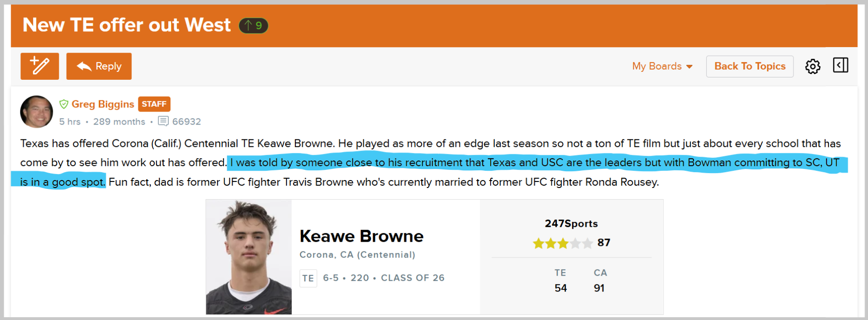Image resolution: width=868 pixels, height=320 pixels.
Task: Open Greg Biggins profile link
Action: (x=103, y=104)
